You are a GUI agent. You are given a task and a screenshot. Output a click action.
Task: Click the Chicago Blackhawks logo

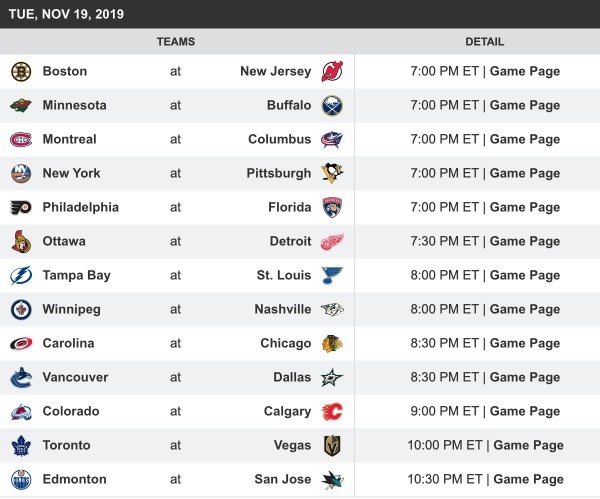(331, 344)
